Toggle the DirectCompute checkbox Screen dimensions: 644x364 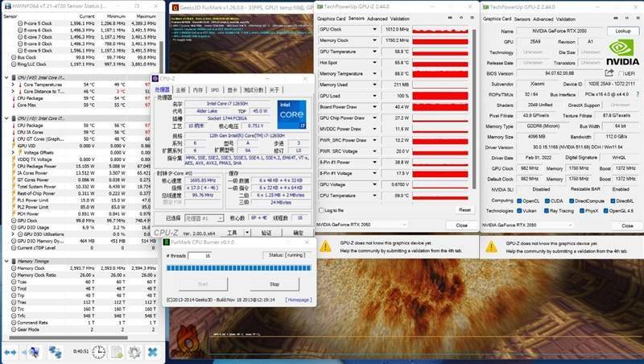tap(572, 201)
